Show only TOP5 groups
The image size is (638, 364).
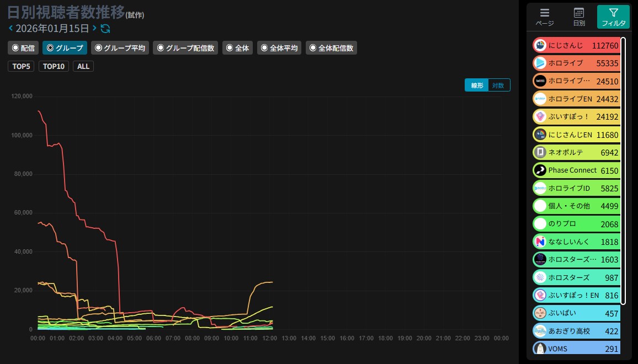(21, 66)
